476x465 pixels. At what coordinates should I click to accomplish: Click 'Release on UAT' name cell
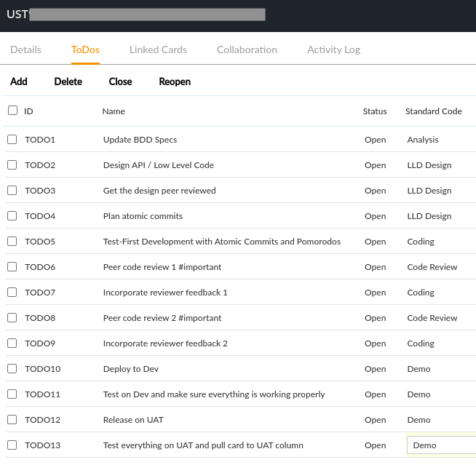coord(133,420)
